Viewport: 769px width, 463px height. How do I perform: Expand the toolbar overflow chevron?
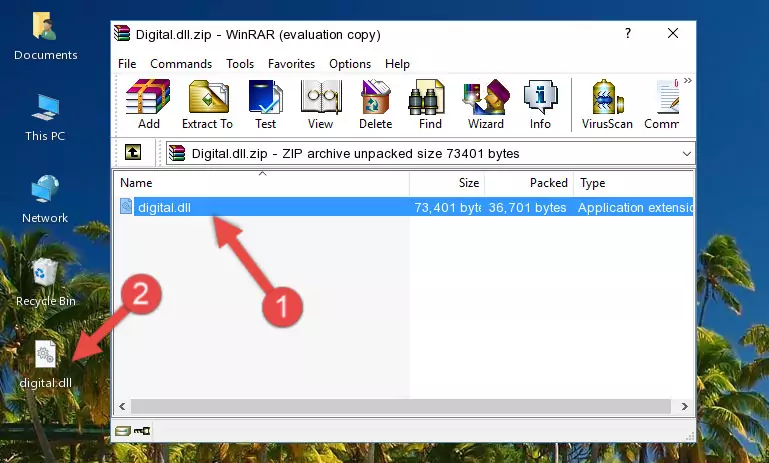click(x=688, y=81)
